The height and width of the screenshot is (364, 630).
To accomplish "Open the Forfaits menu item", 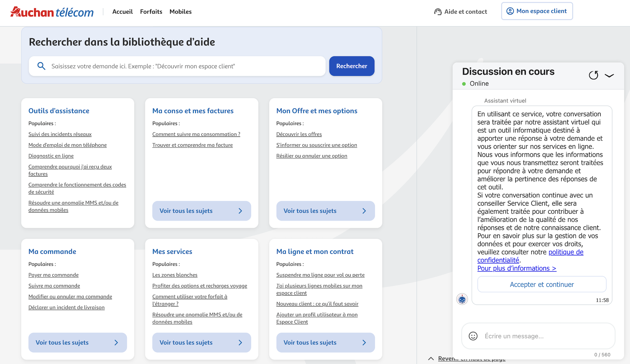I will 151,12.
